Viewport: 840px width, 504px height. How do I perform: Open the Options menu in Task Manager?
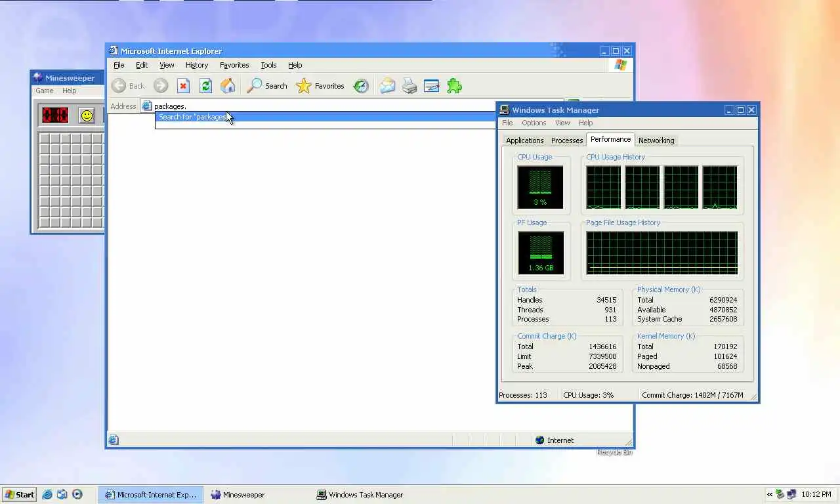point(534,123)
